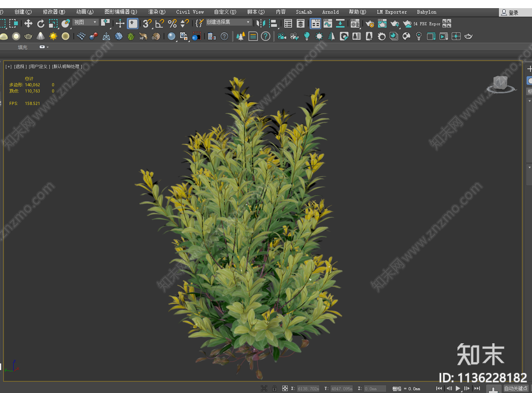This screenshot has width=532, height=393.
Task: Click the 3-4 FBX Export button
Action: click(x=427, y=24)
